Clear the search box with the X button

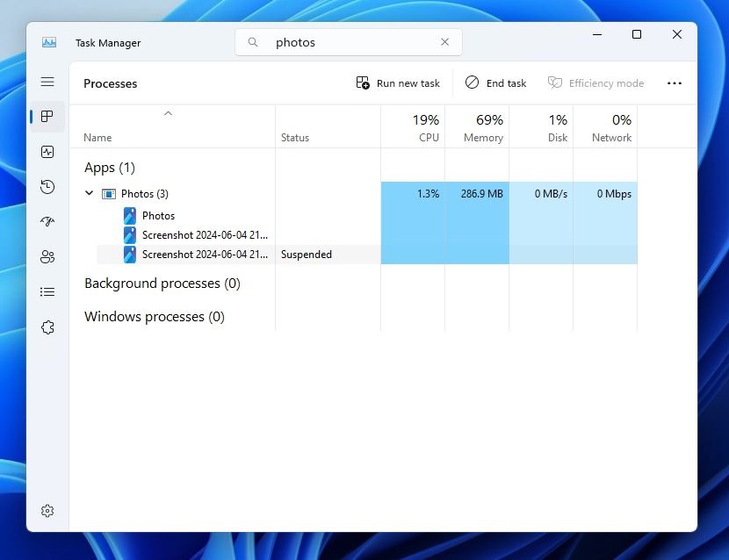[x=444, y=41]
